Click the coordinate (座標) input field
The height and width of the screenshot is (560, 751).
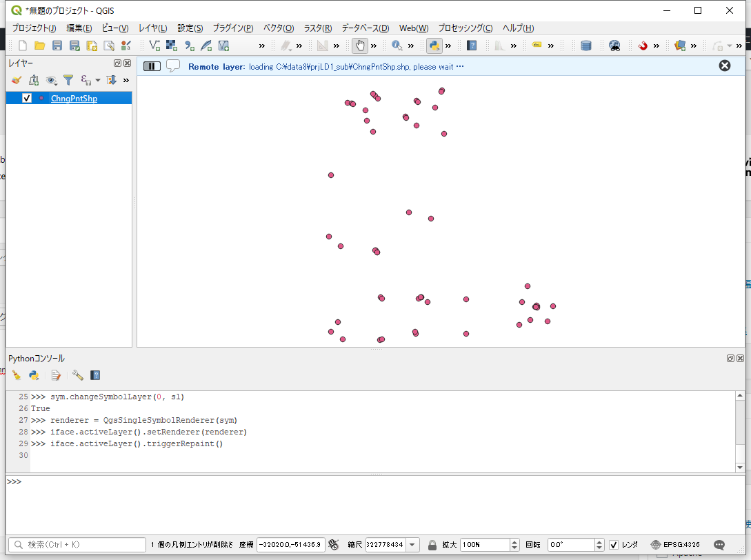pyautogui.click(x=290, y=545)
